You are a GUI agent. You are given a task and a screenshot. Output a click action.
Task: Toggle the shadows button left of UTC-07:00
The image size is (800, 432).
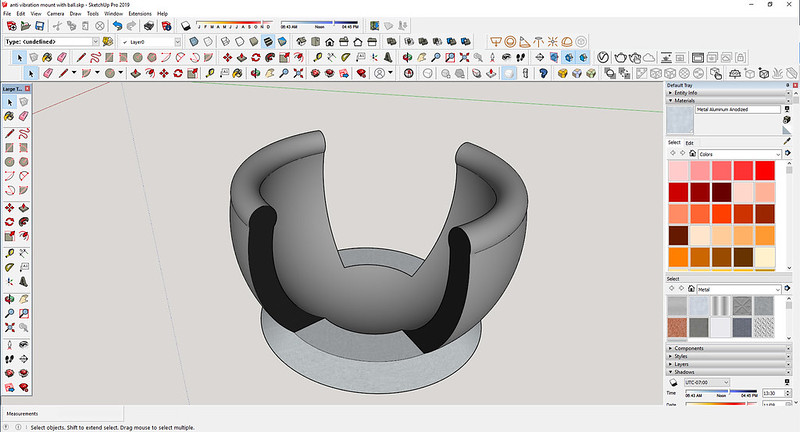coord(673,383)
